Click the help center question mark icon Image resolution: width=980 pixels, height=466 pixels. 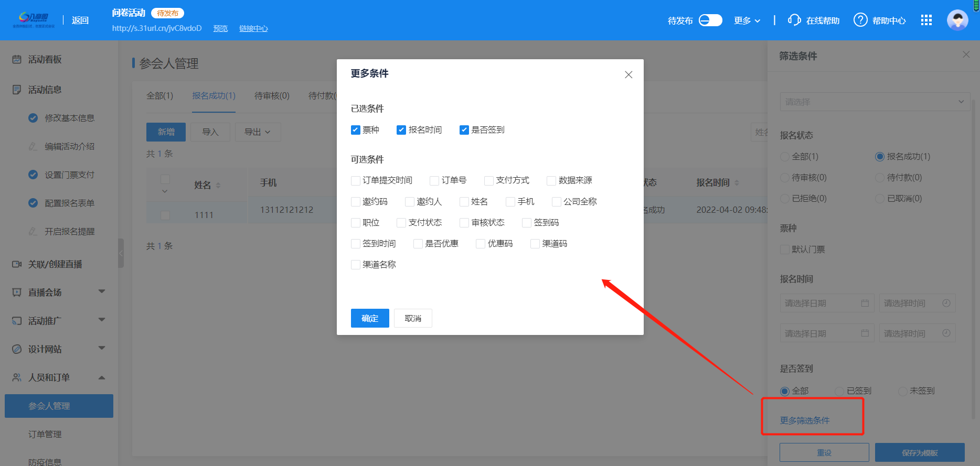[x=860, y=20]
